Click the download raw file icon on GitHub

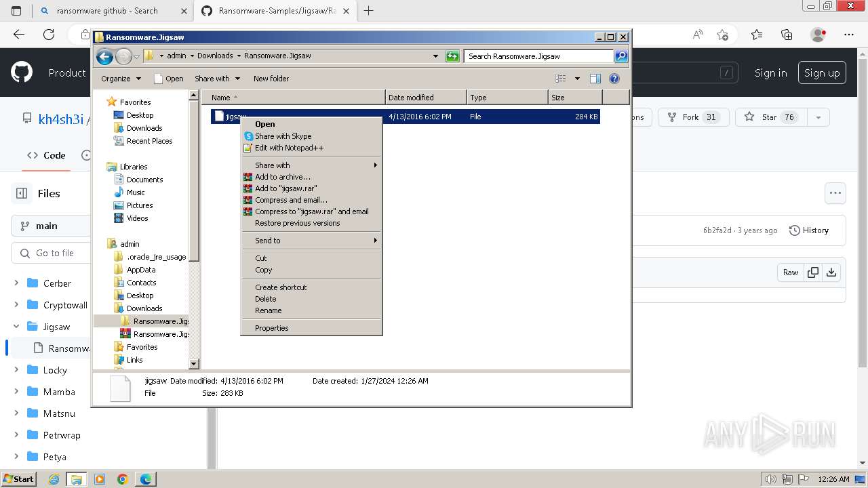(831, 272)
